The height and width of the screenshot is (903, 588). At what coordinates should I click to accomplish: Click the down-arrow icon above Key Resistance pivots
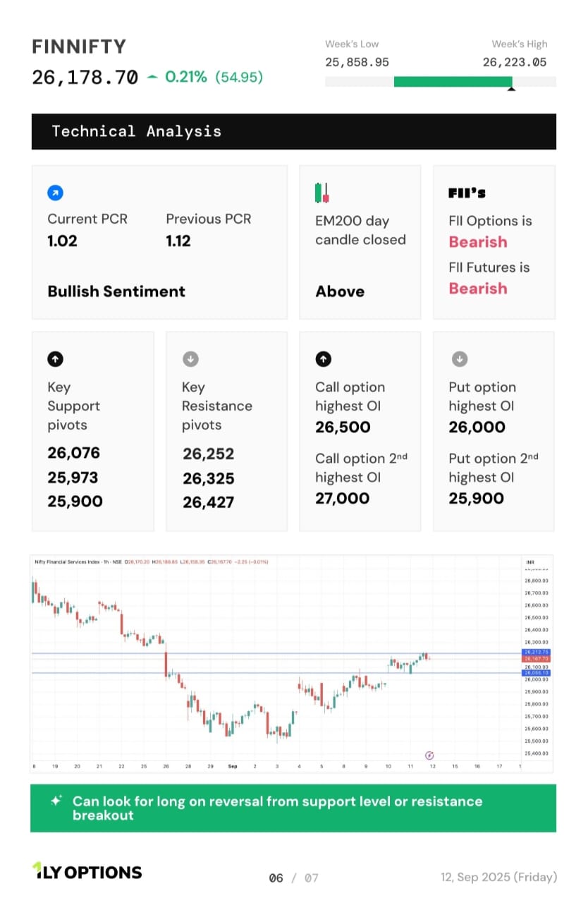190,359
